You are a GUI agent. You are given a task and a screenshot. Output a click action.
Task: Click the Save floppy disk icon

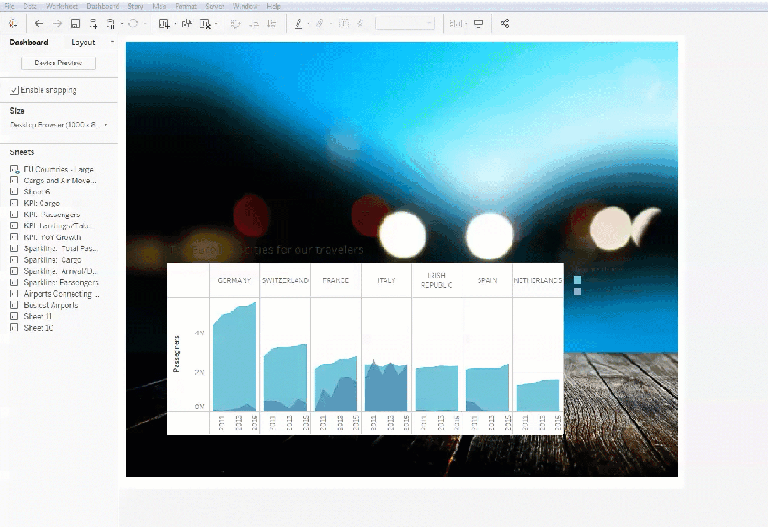pyautogui.click(x=75, y=24)
